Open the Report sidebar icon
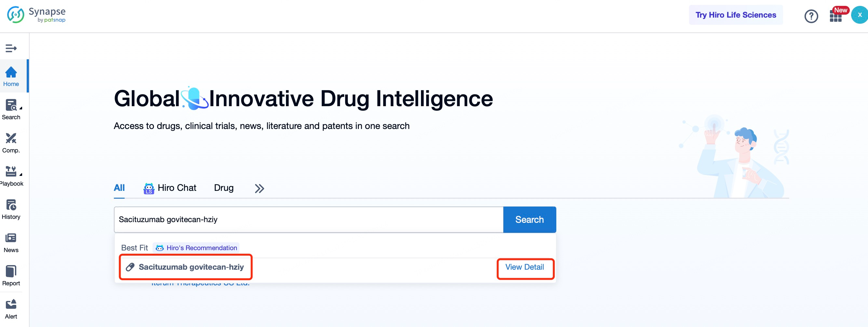The image size is (868, 327). point(11,275)
